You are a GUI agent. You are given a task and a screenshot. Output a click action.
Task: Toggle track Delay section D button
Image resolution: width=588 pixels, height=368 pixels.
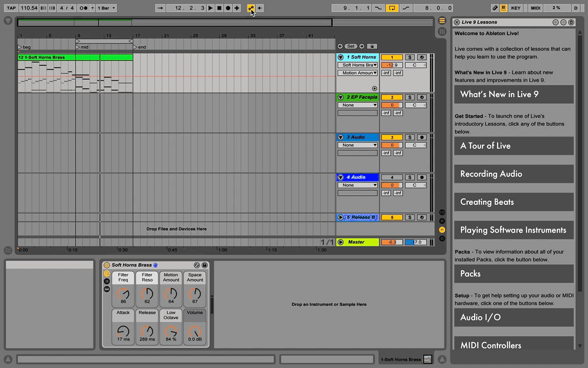(442, 239)
